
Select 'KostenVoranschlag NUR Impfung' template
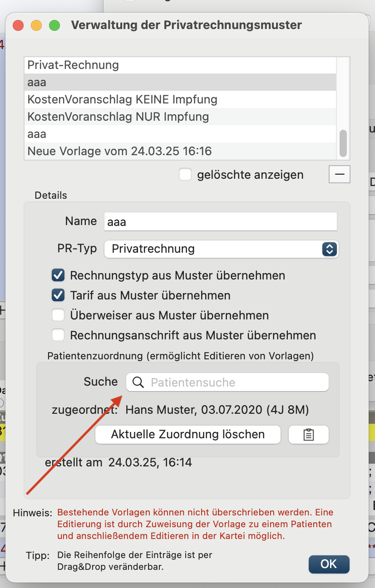point(180,117)
